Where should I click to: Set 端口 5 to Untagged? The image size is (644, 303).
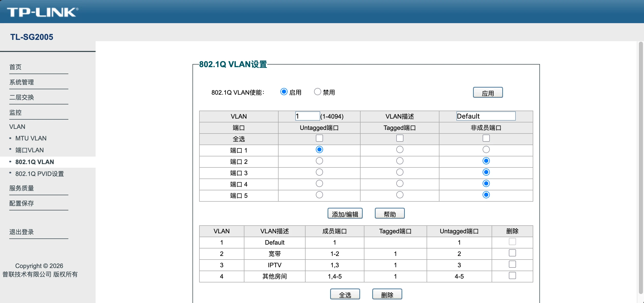coord(319,195)
